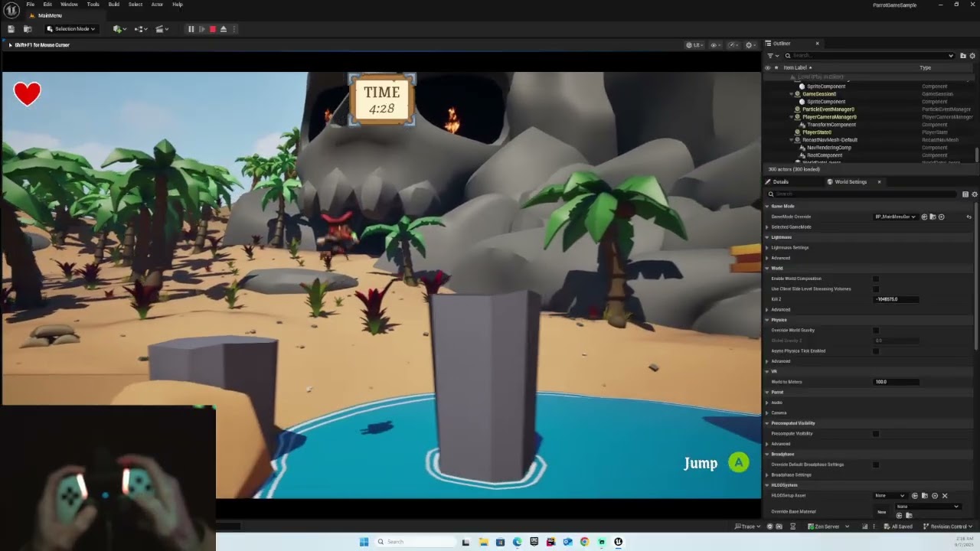The height and width of the screenshot is (551, 980).
Task: Open the content browse folder icon in toolbar
Action: coord(28,29)
